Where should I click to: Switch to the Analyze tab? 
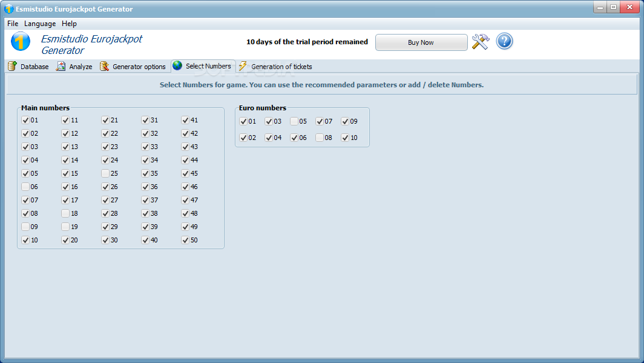[74, 66]
